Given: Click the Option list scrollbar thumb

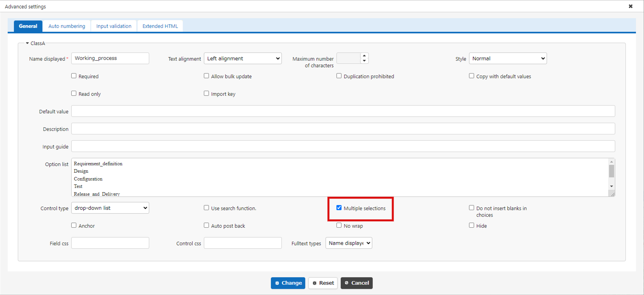Looking at the screenshot, I should 611,171.
